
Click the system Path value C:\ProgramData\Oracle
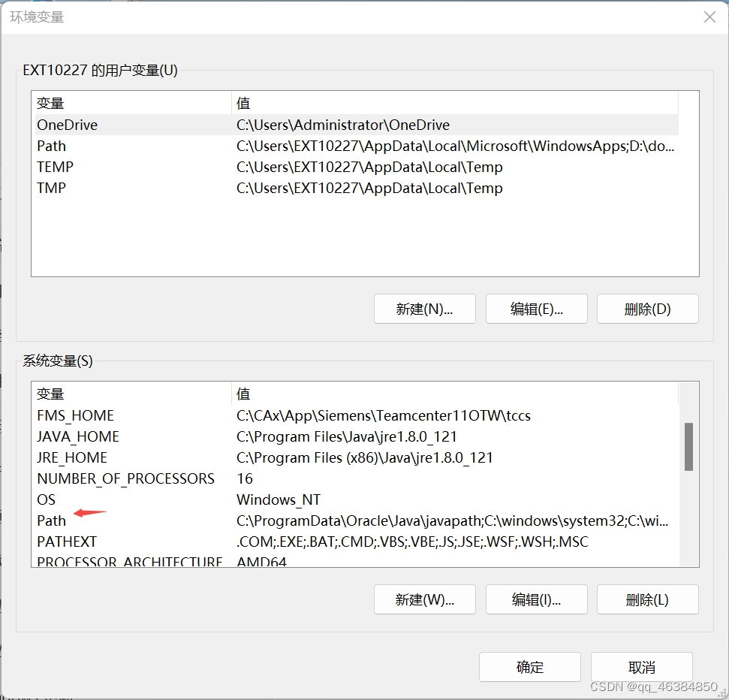(x=453, y=520)
